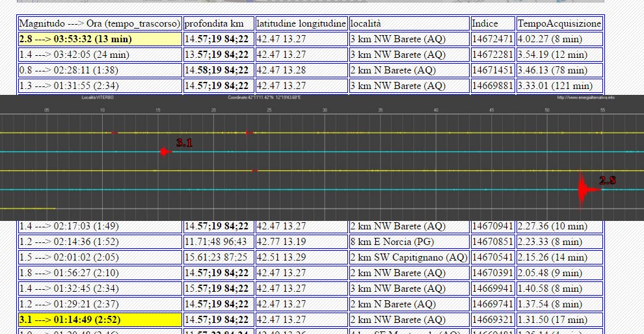Click the 1.8 magnitude entry at 01:56:27
This screenshot has width=644, height=334.
point(100,273)
